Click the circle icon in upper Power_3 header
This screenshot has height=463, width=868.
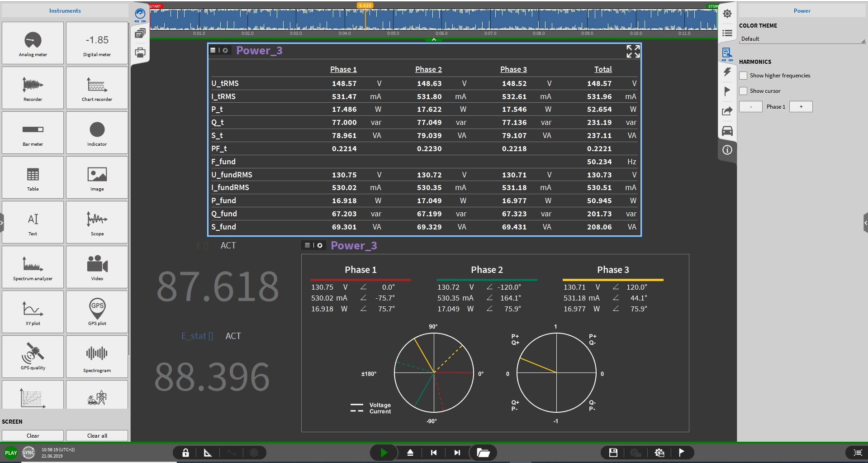[225, 50]
